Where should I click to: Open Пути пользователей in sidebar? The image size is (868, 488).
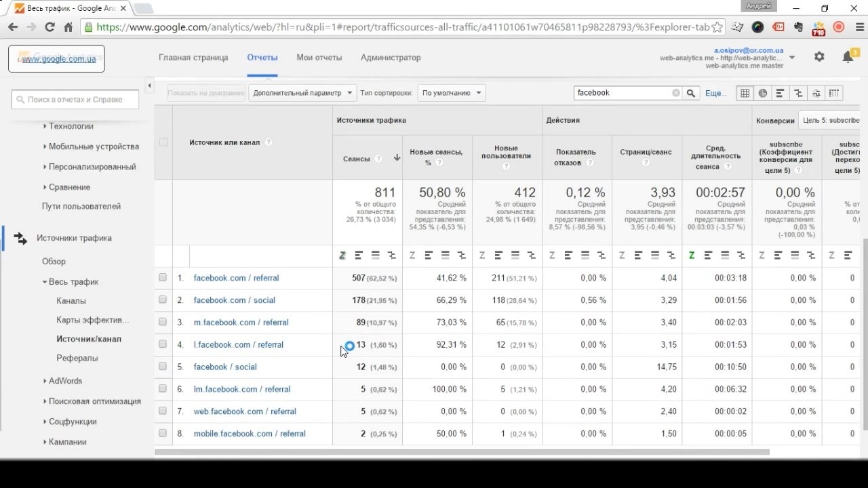tap(81, 206)
